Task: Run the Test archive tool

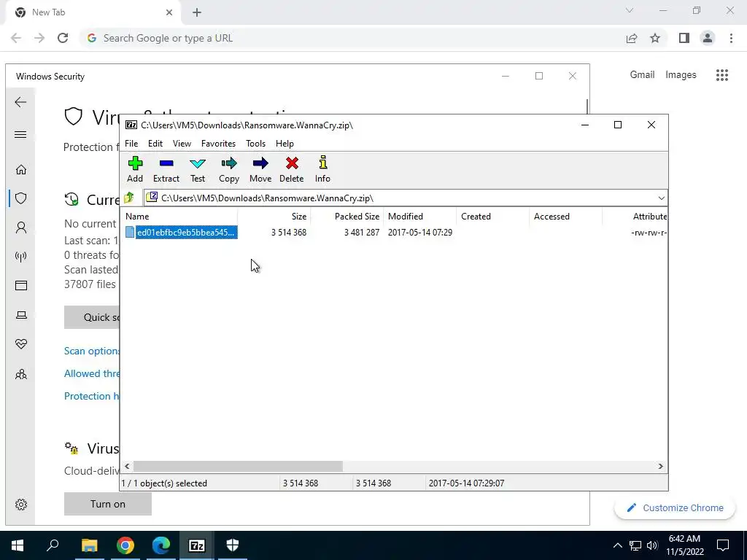Action: (198, 169)
